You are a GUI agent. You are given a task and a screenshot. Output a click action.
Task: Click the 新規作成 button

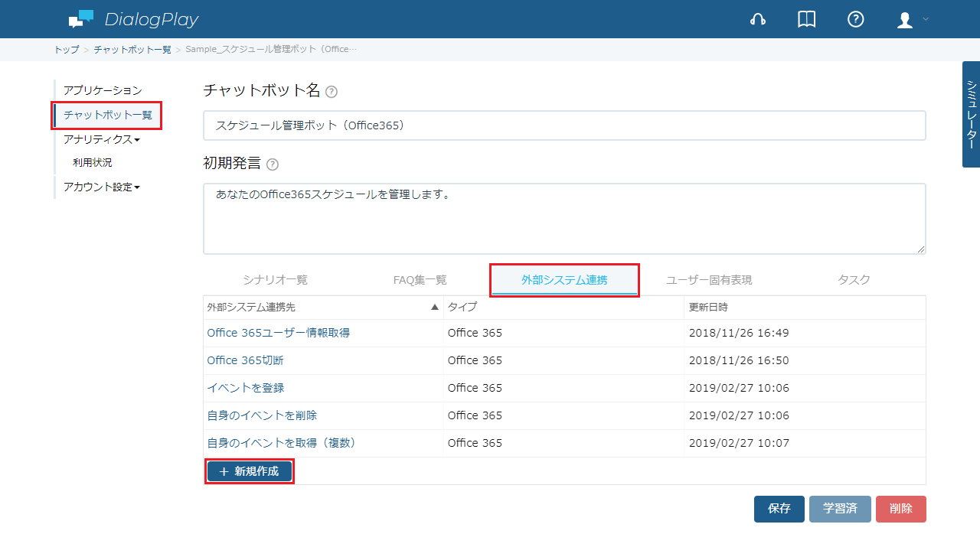[250, 471]
